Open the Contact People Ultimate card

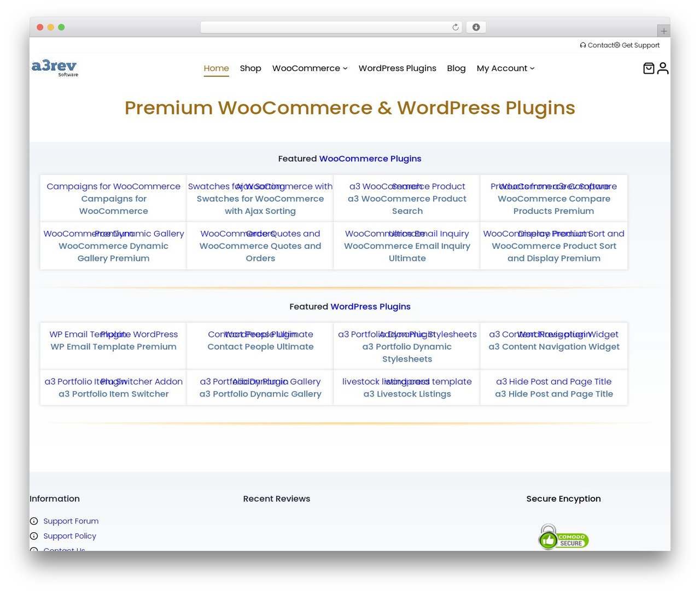[x=260, y=346]
